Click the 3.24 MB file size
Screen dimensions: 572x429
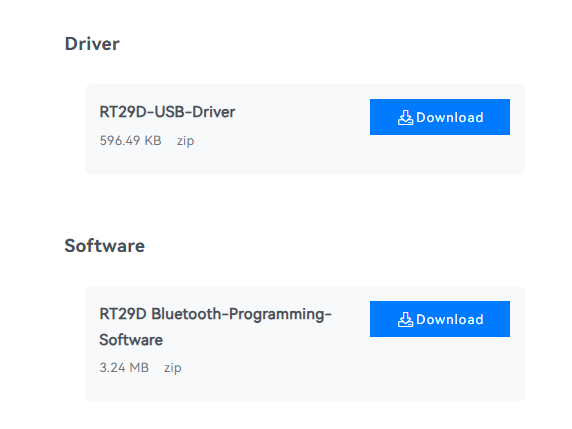(x=124, y=367)
